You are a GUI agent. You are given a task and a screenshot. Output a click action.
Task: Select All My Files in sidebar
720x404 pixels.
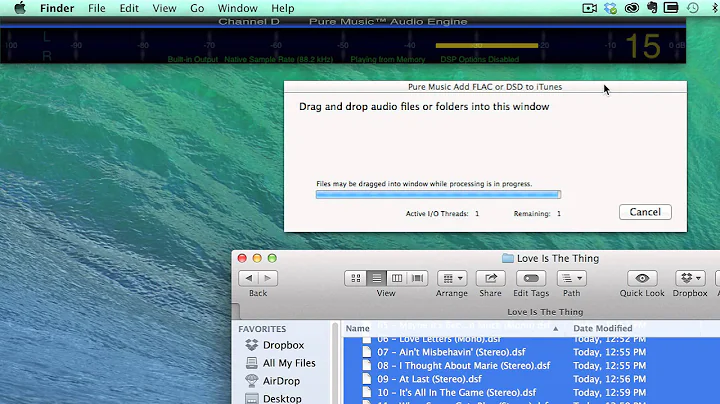coord(289,363)
